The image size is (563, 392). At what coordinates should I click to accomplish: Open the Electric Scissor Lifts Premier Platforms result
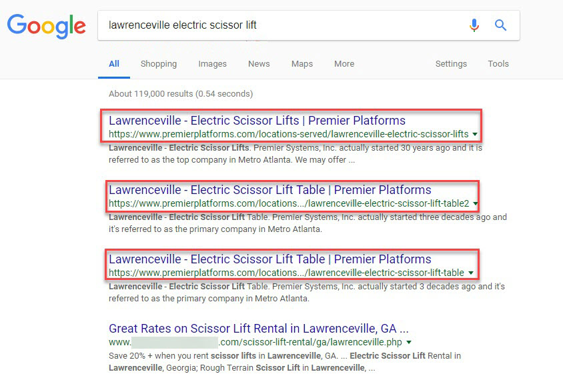[257, 121]
